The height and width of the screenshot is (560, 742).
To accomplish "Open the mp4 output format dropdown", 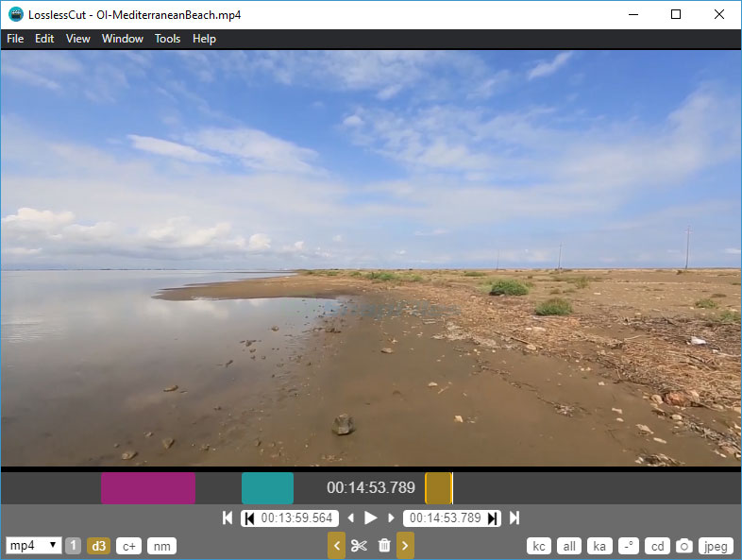I will click(34, 546).
